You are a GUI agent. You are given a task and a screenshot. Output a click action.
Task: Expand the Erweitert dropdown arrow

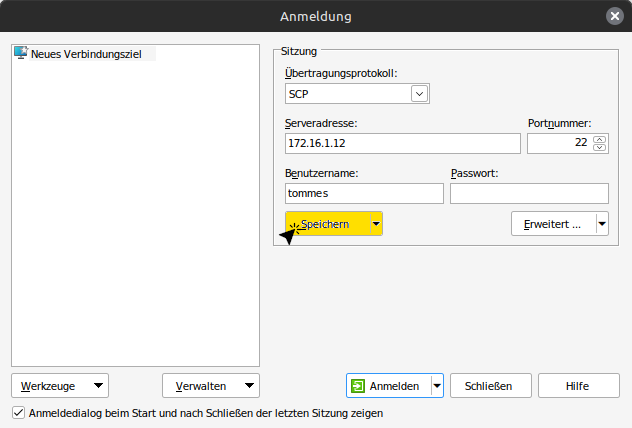602,224
